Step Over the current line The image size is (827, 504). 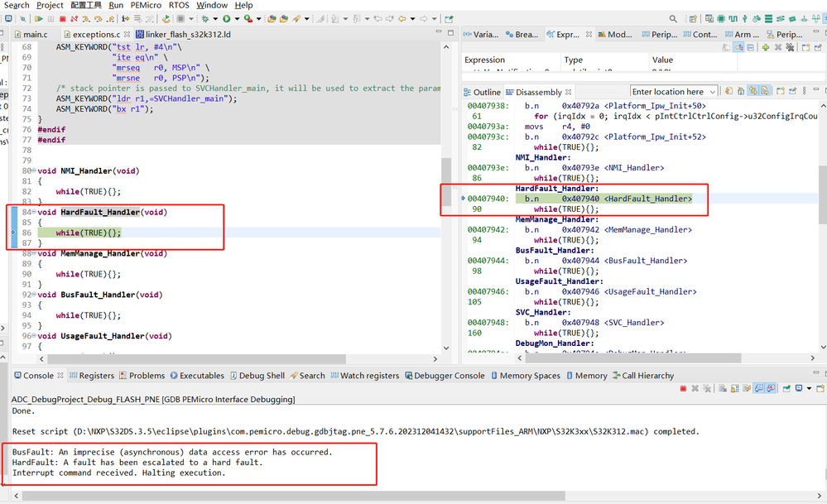coord(97,17)
